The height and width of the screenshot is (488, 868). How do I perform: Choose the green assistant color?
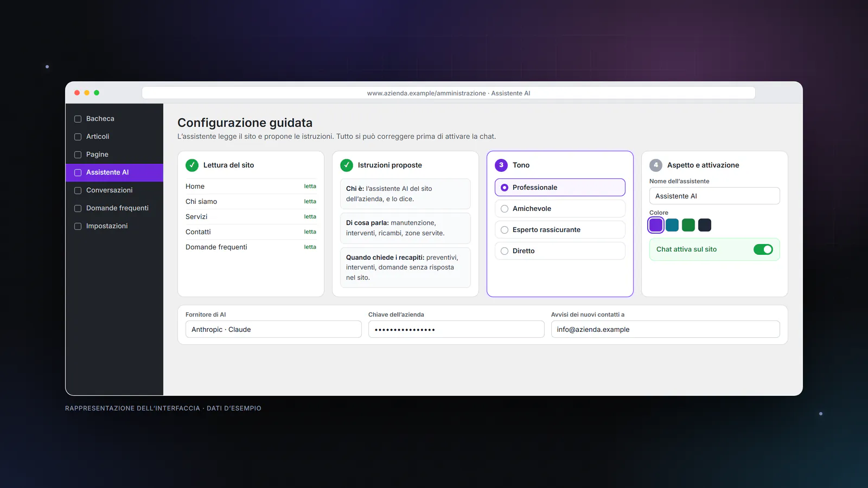click(x=688, y=225)
